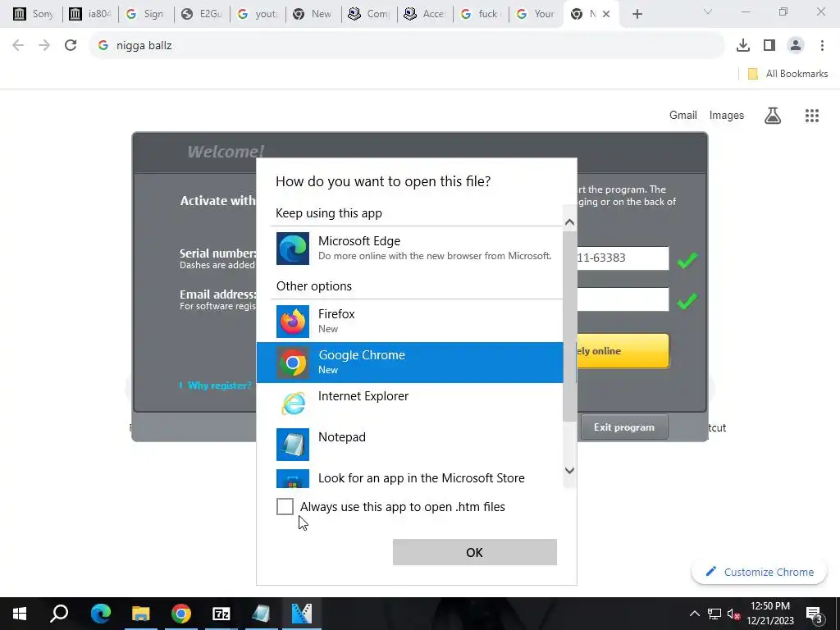The image size is (840, 630).
Task: Open 7-Zip from taskbar
Action: coord(221,614)
